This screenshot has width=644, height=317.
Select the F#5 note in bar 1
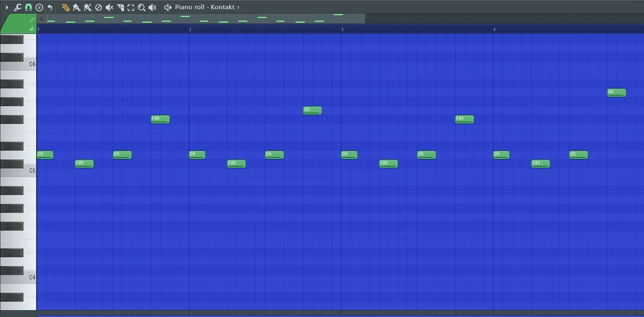point(160,120)
